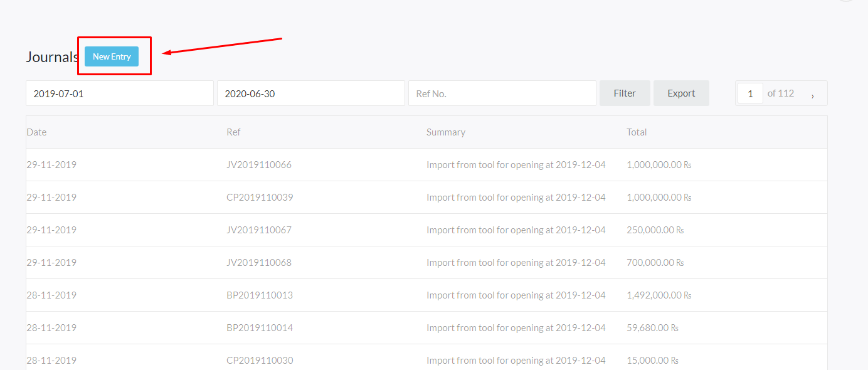Viewport: 868px width, 370px height.
Task: Click the New Entry button
Action: tap(112, 56)
